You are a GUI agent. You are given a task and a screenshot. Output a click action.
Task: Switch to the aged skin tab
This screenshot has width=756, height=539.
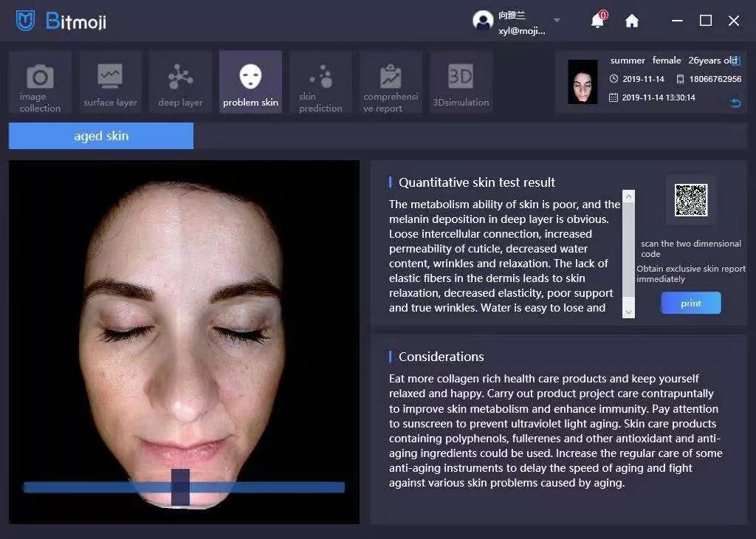point(100,135)
